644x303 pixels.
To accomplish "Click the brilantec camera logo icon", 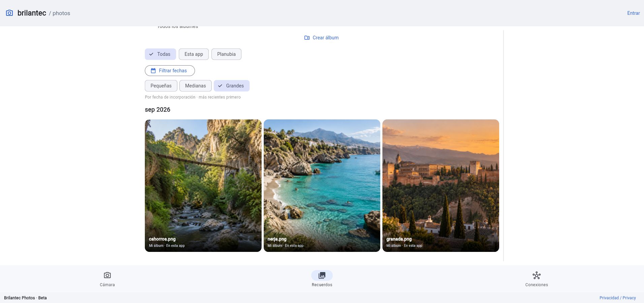I will 9,13.
